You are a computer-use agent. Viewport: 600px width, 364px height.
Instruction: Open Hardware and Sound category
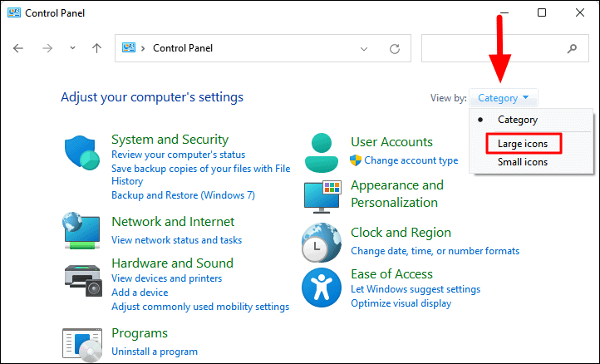(172, 263)
